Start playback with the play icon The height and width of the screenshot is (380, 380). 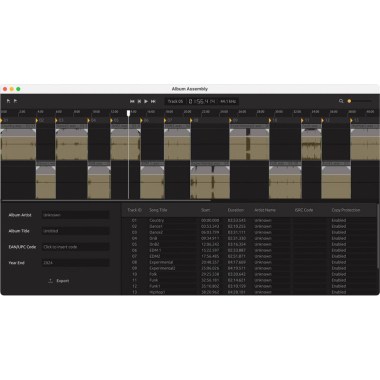click(146, 101)
